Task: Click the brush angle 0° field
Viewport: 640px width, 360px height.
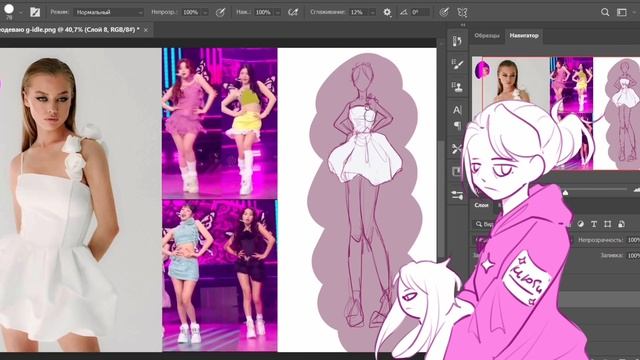Action: click(x=420, y=12)
